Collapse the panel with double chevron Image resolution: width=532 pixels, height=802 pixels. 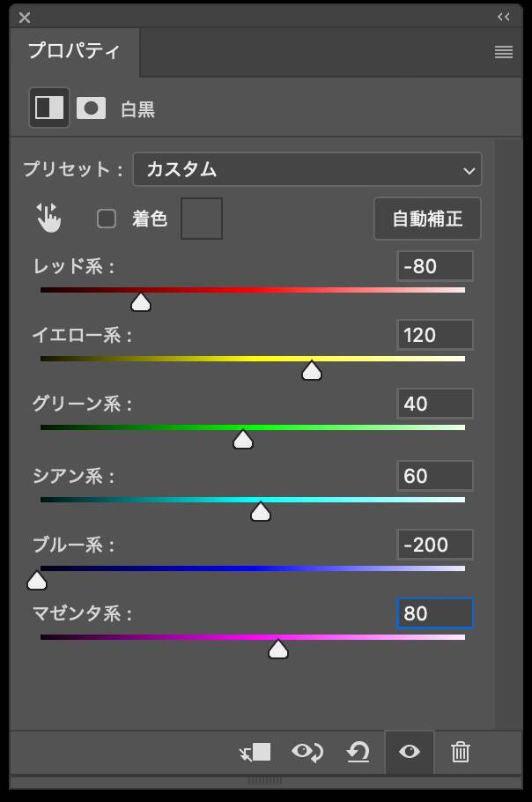point(504,17)
